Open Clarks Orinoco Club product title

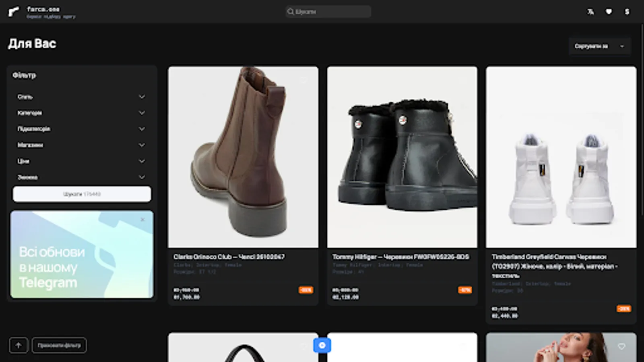[x=229, y=257]
